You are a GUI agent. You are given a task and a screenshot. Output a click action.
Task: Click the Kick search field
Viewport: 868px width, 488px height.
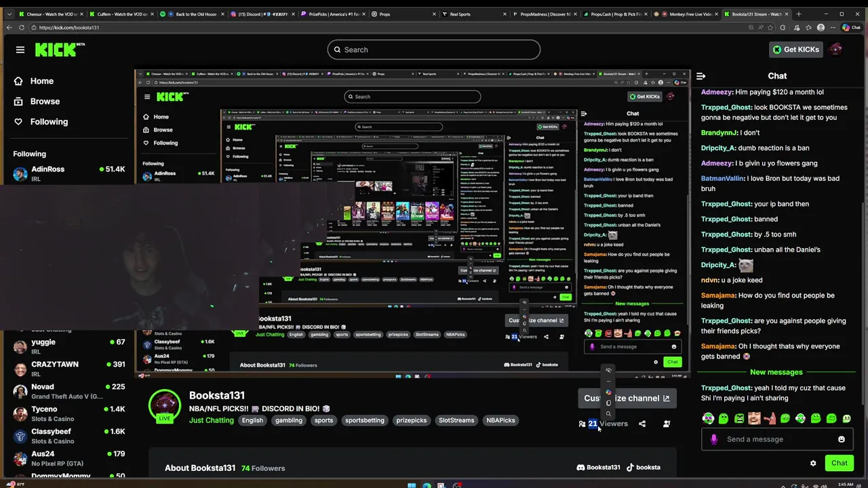point(434,49)
